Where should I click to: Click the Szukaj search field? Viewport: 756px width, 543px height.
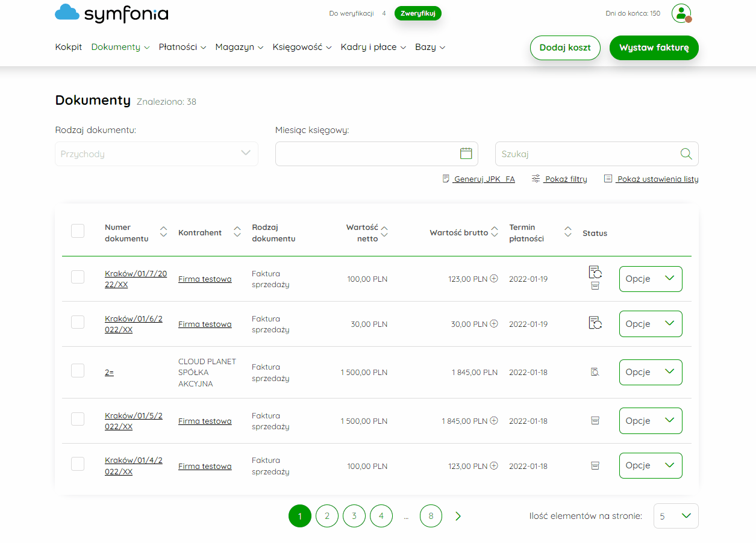[597, 154]
